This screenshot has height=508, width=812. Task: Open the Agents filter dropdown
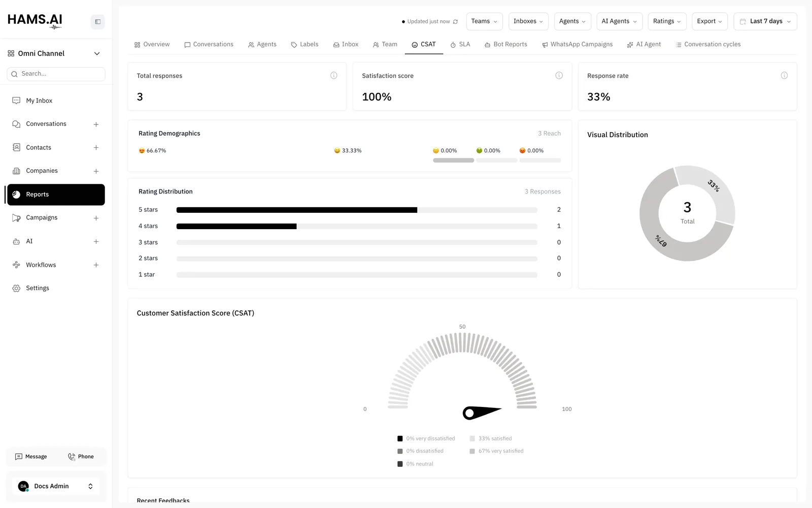[572, 21]
